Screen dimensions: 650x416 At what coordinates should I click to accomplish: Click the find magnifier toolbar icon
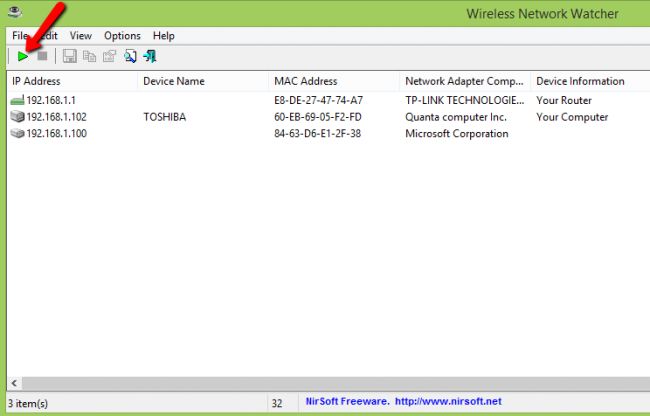[130, 56]
